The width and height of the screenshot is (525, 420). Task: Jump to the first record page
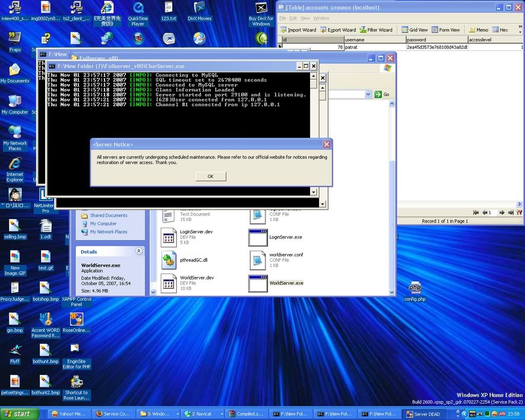tap(476, 212)
